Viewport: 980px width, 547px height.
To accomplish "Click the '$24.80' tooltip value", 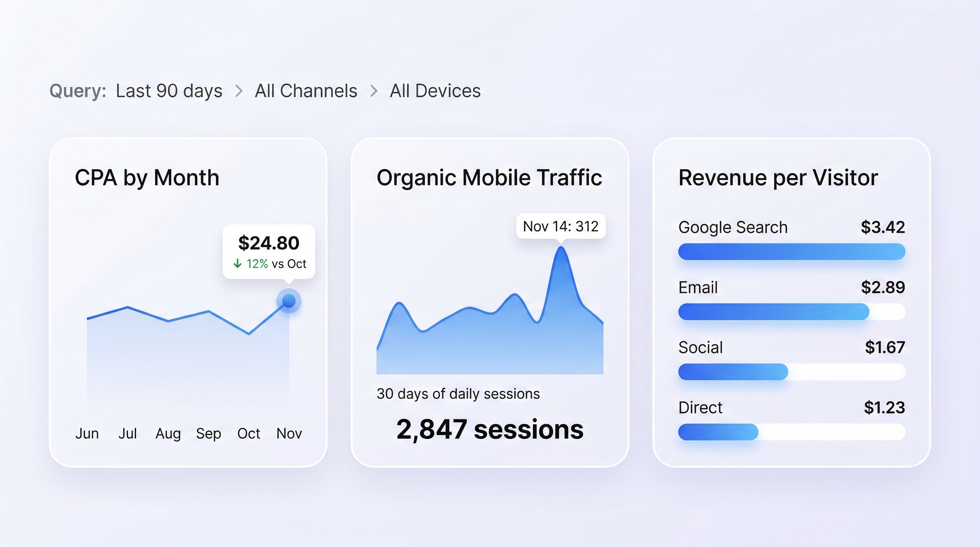I will pos(269,243).
